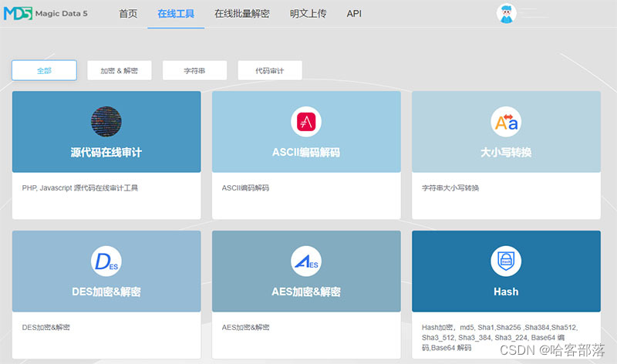Open the DES加密&解密 card title
Viewport: 617px width, 364px height.
point(106,292)
